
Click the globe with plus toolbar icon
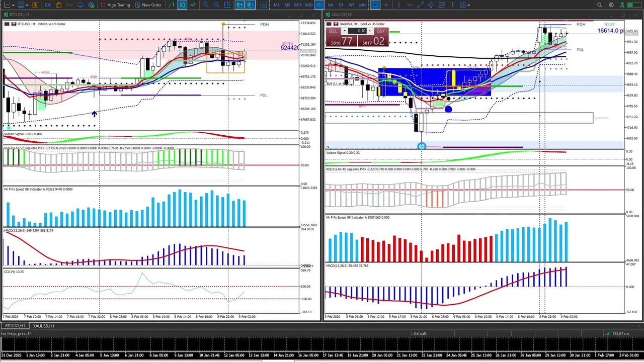point(91,5)
